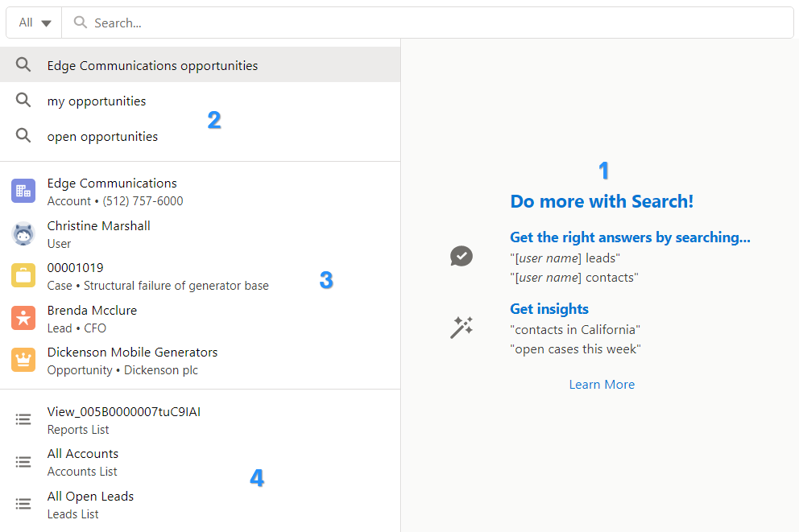Image resolution: width=799 pixels, height=532 pixels.
Task: Click the Lead • CFO subtitle
Action: pyautogui.click(x=77, y=328)
